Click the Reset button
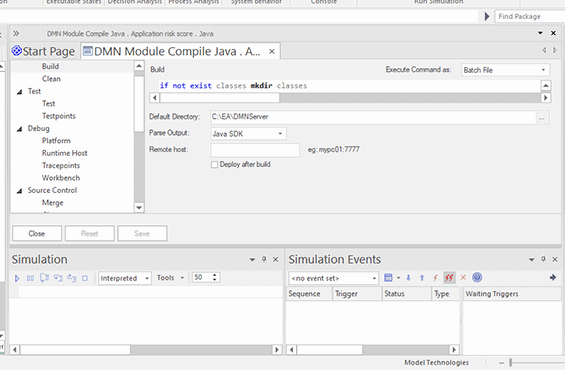565x370 pixels. pyautogui.click(x=90, y=233)
